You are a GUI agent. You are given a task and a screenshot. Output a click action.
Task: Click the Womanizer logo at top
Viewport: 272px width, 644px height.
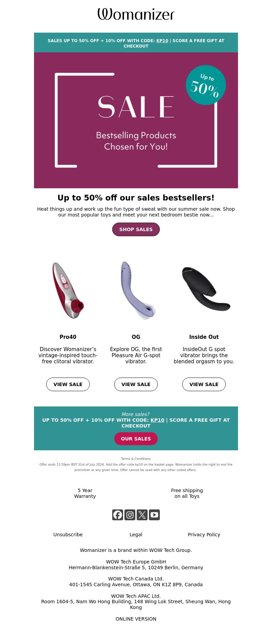pos(136,14)
